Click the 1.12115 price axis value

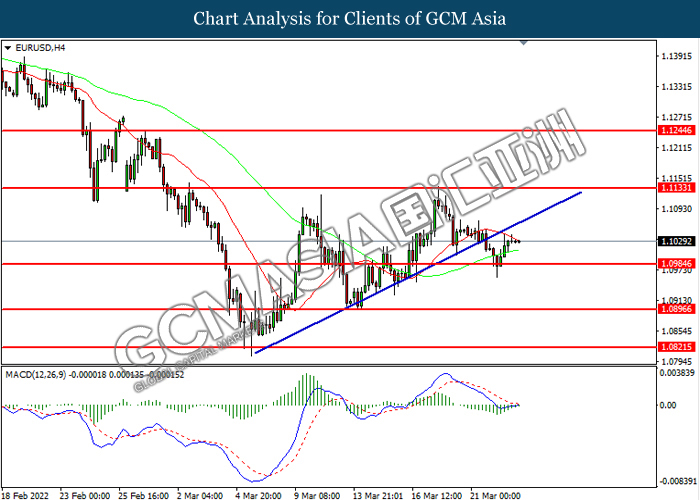click(x=677, y=147)
